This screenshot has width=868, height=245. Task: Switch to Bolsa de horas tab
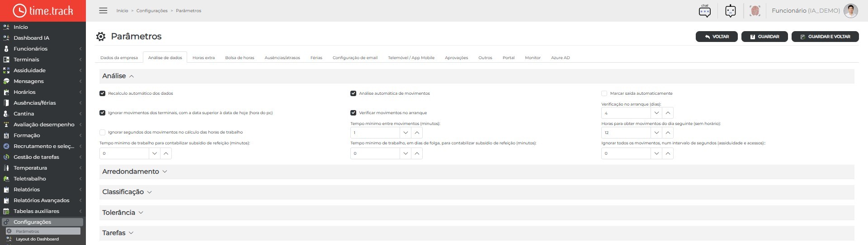click(240, 58)
